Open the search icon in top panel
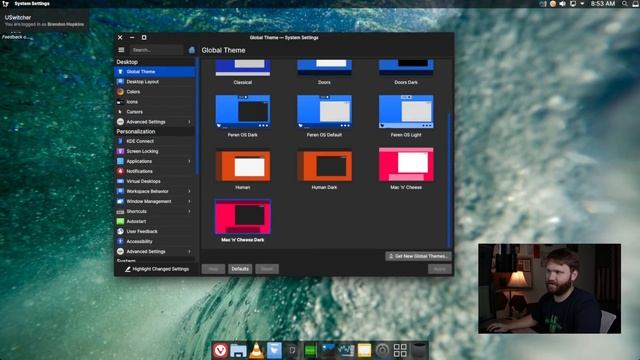This screenshot has height=360, width=640. point(625,4)
